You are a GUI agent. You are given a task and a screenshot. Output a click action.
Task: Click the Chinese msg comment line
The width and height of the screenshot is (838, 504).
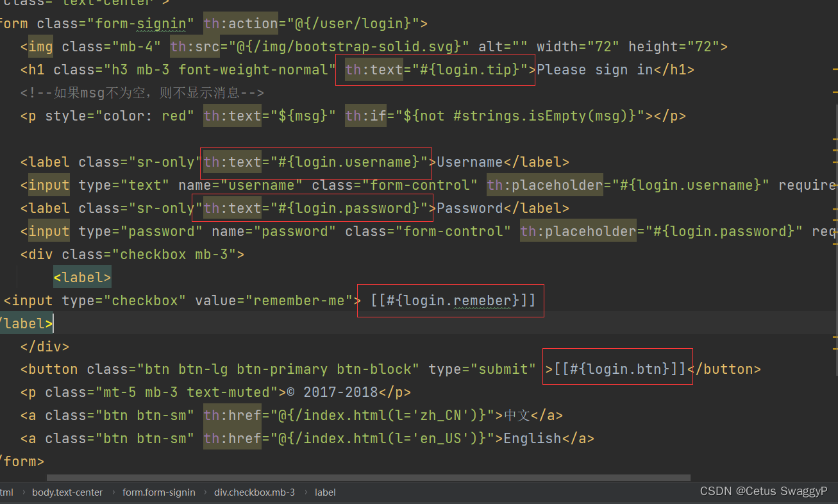click(142, 93)
